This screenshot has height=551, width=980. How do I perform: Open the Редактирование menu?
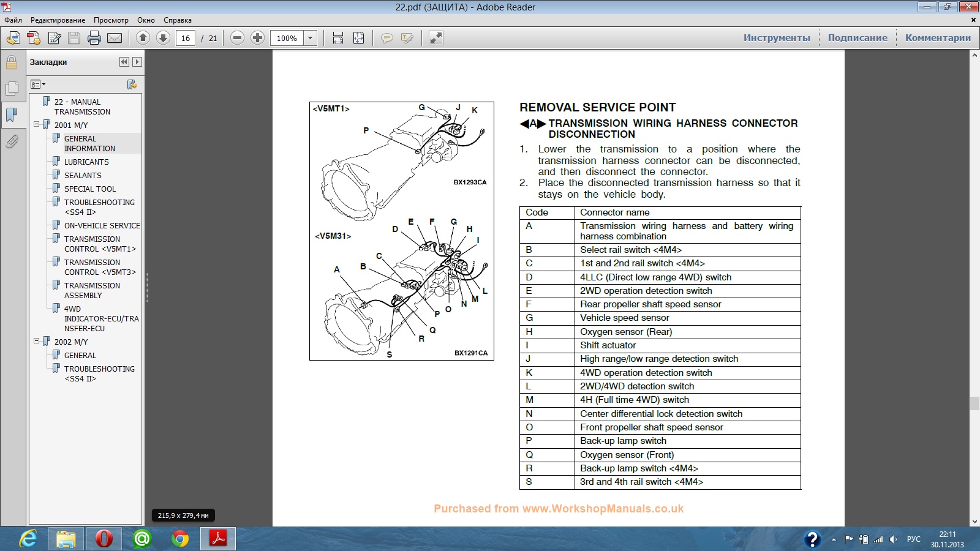tap(58, 20)
